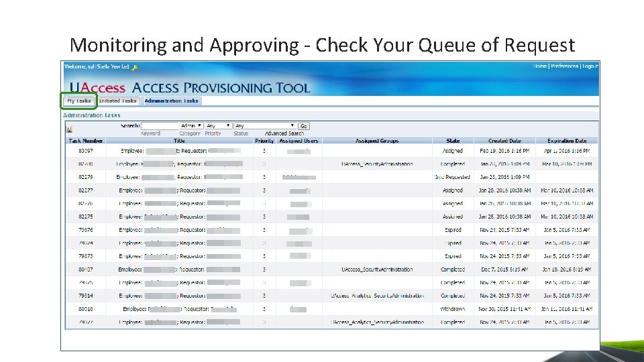644x362 pixels.
Task: Open the Advanced Search link
Action: point(284,133)
